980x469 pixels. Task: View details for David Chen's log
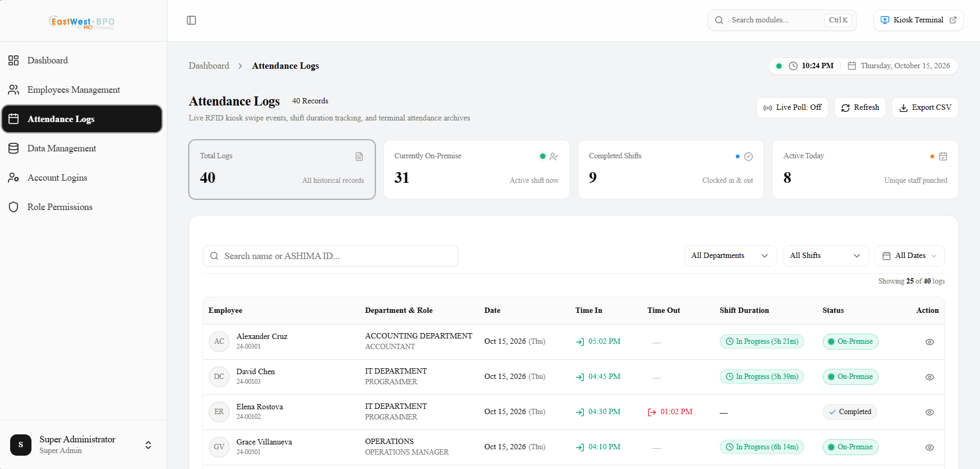click(x=930, y=377)
